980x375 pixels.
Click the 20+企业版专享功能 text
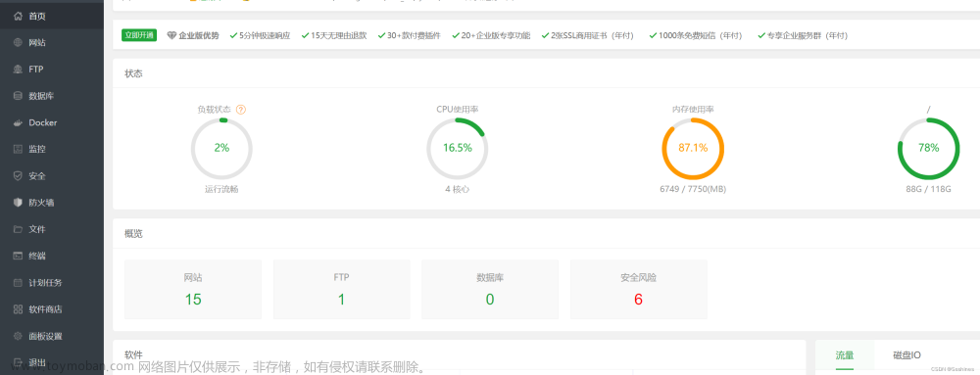pyautogui.click(x=496, y=35)
